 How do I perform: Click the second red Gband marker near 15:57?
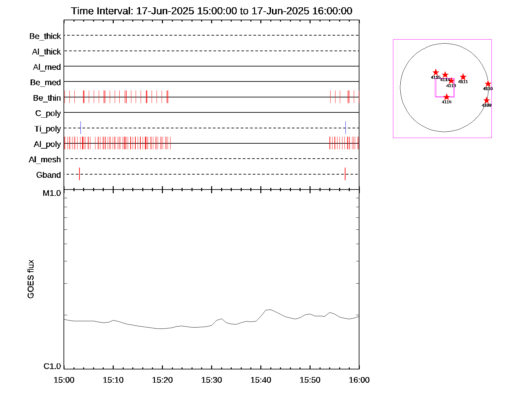345,174
